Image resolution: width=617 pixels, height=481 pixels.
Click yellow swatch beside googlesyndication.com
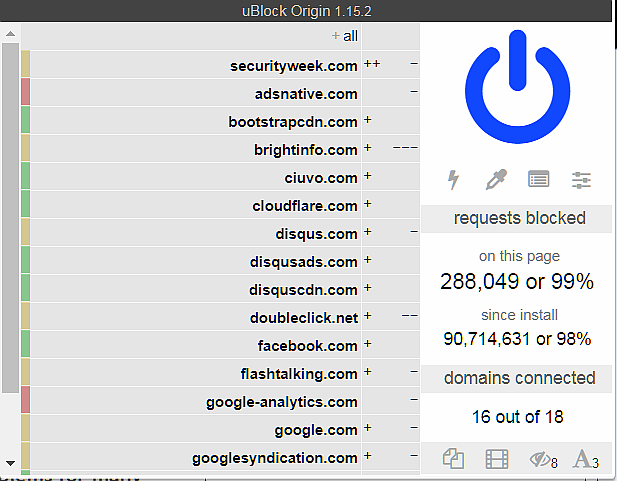point(26,456)
